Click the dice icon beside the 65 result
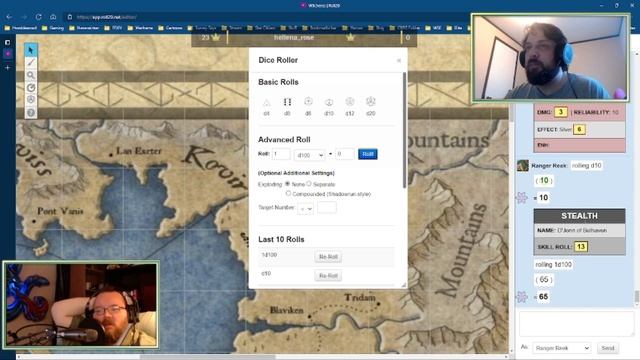The width and height of the screenshot is (640, 360). 522,297
